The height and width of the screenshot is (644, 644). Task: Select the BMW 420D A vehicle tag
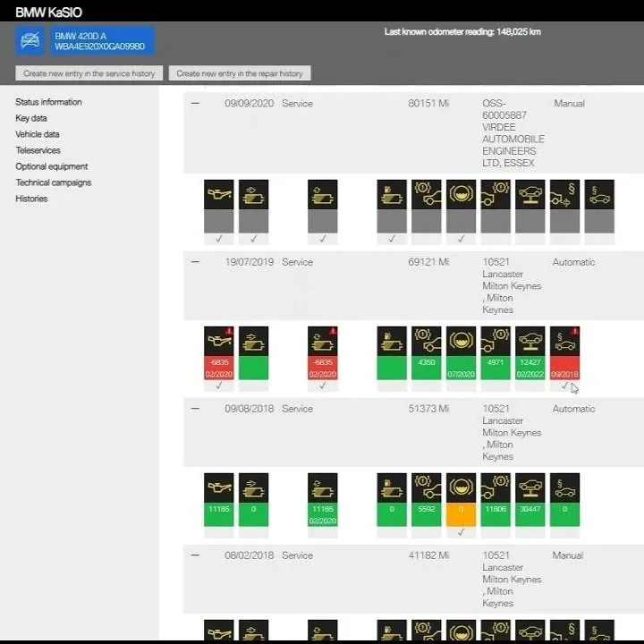(x=102, y=41)
